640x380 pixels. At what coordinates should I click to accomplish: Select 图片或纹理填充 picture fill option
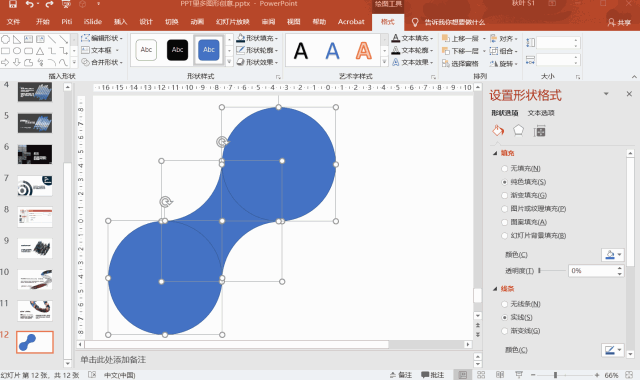click(504, 209)
